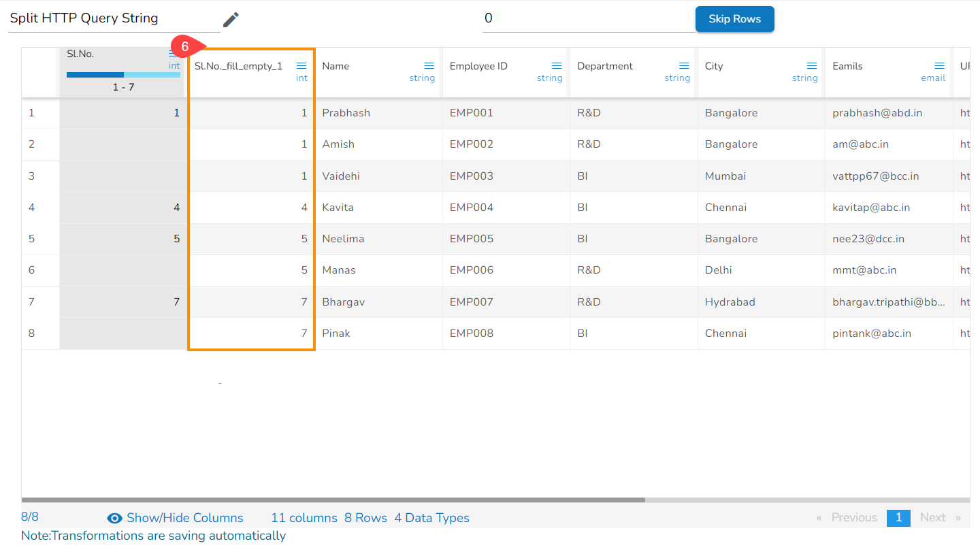Open Eamils column menu icon
The height and width of the screenshot is (552, 980).
[x=939, y=66]
